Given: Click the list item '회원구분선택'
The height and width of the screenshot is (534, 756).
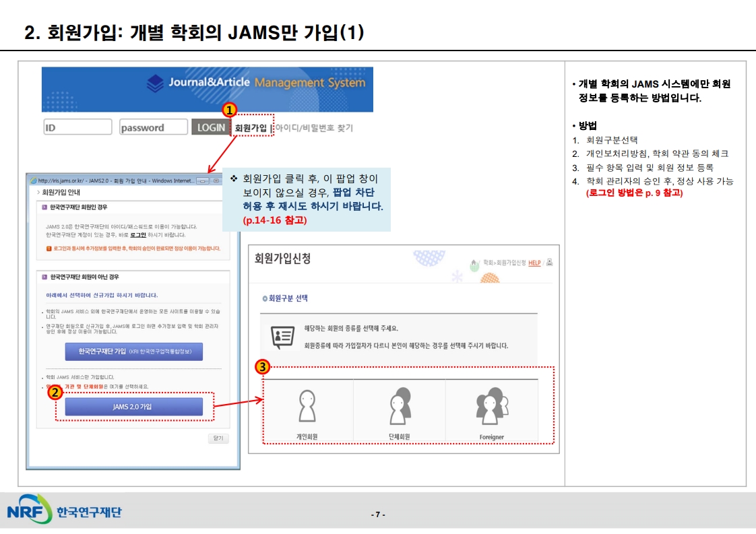Looking at the screenshot, I should [x=612, y=140].
